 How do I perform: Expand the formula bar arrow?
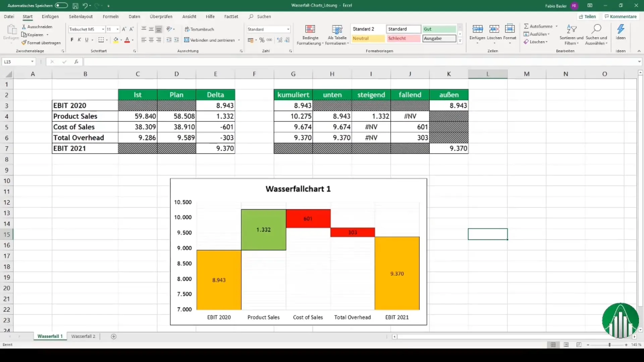[639, 62]
